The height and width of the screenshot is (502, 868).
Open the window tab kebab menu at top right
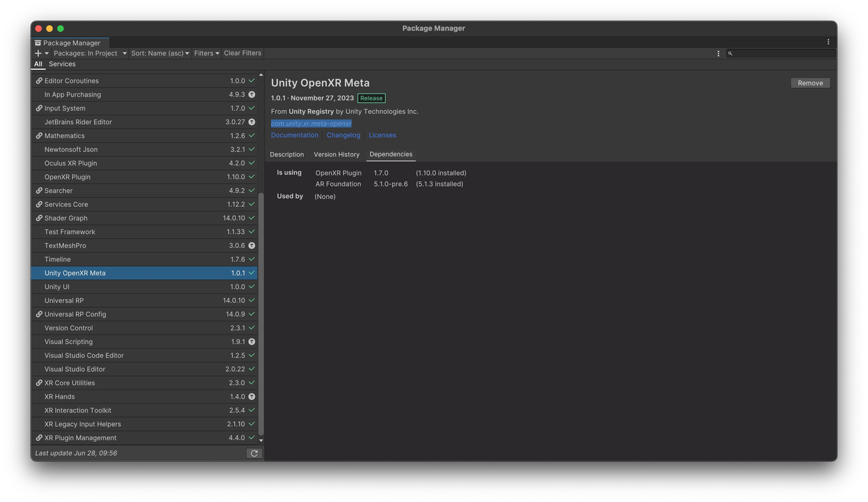tap(828, 42)
